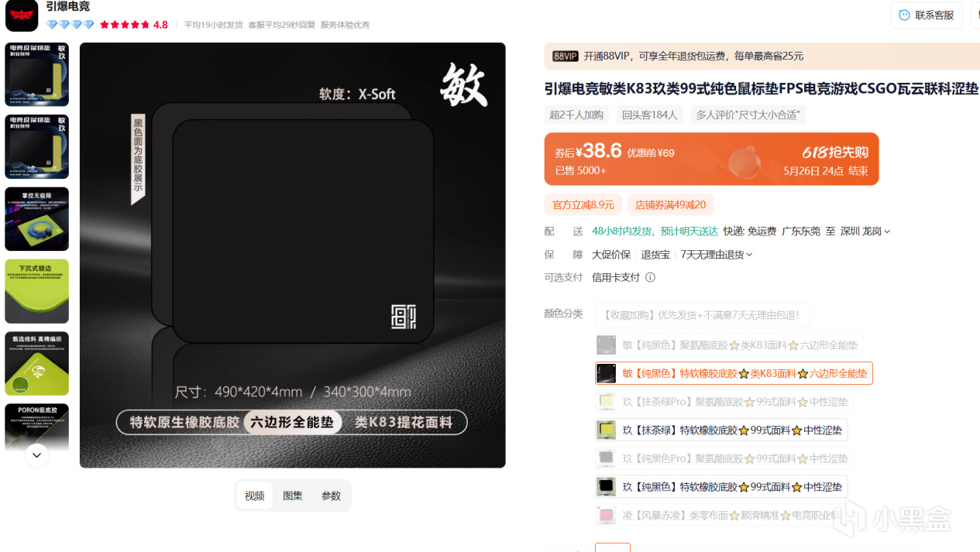Click 服务体验优秀 store statistic

345,25
